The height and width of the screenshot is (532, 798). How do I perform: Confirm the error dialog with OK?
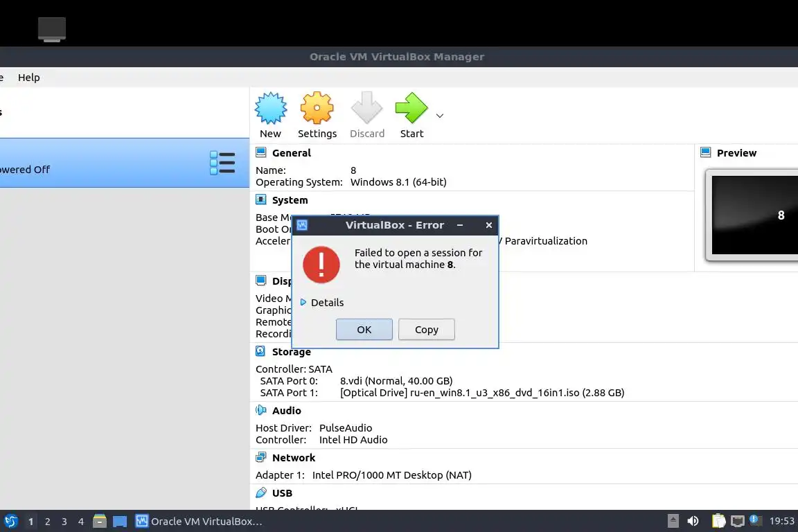[364, 329]
